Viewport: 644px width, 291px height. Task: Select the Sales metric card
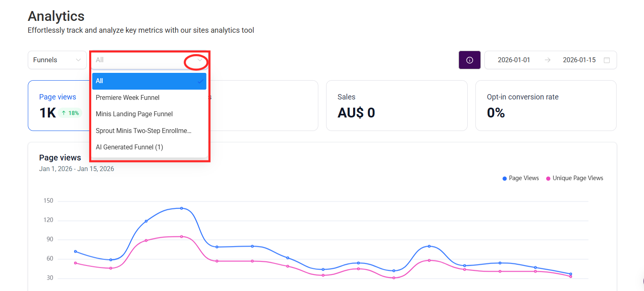pyautogui.click(x=396, y=106)
